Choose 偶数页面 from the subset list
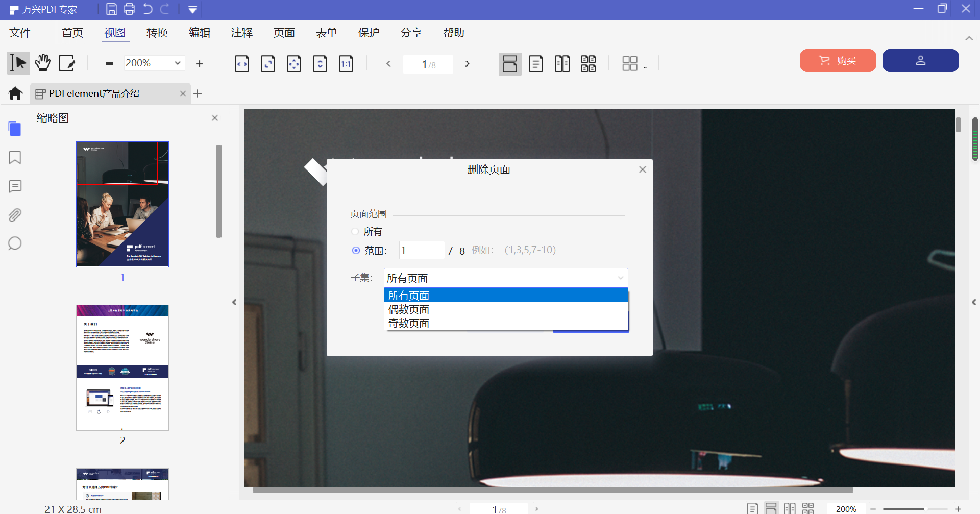The height and width of the screenshot is (514, 980). [x=408, y=309]
